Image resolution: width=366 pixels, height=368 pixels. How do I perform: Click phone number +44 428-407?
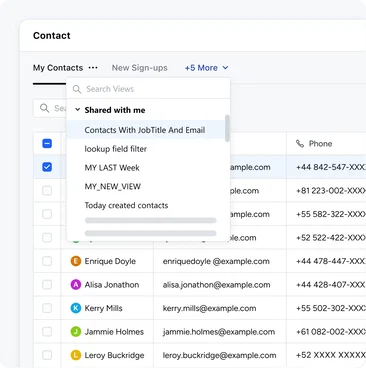[331, 285]
